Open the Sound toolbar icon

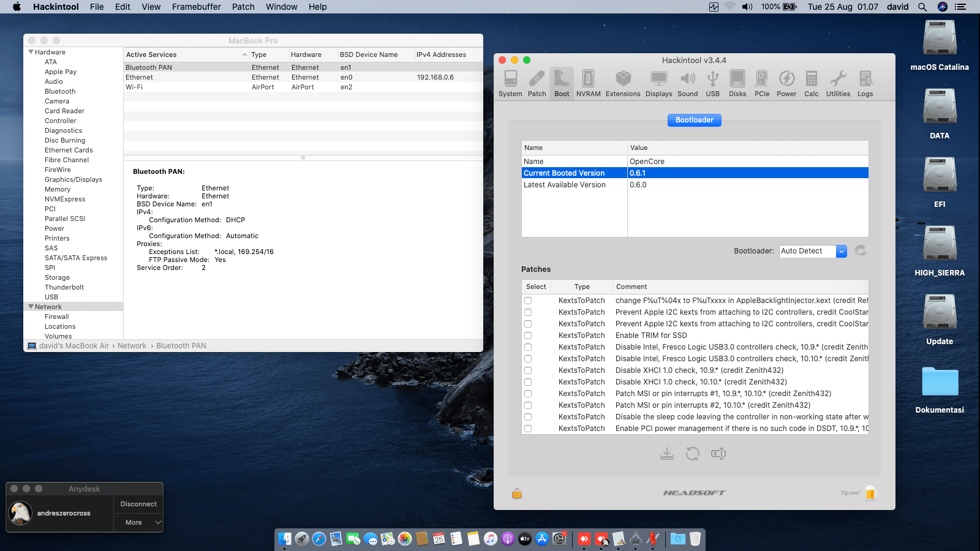[x=687, y=83]
